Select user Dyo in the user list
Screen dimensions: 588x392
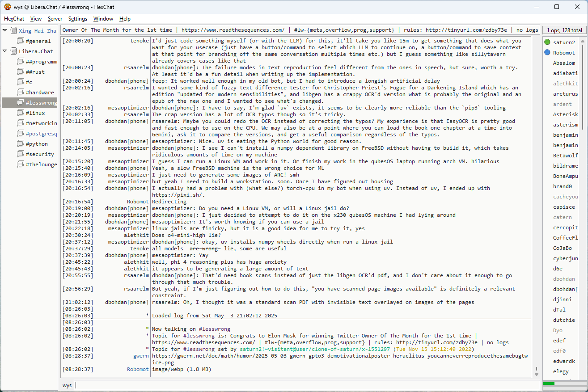[x=558, y=330]
